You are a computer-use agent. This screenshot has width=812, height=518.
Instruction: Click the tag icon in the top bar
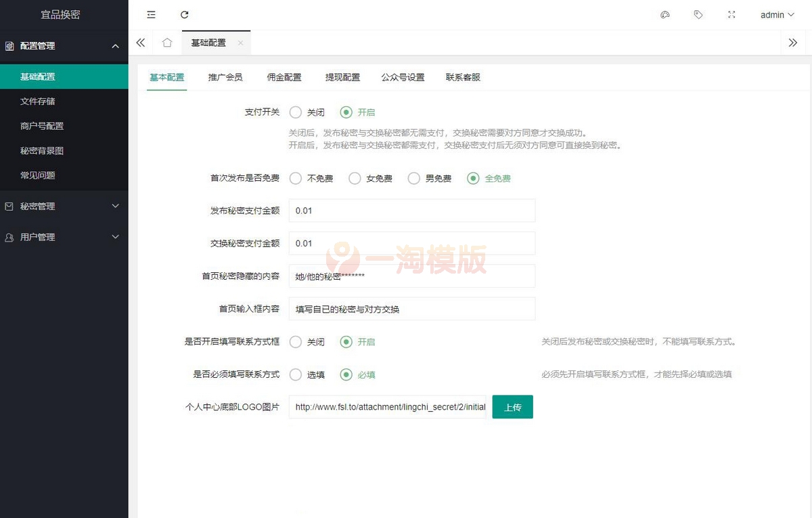(698, 14)
